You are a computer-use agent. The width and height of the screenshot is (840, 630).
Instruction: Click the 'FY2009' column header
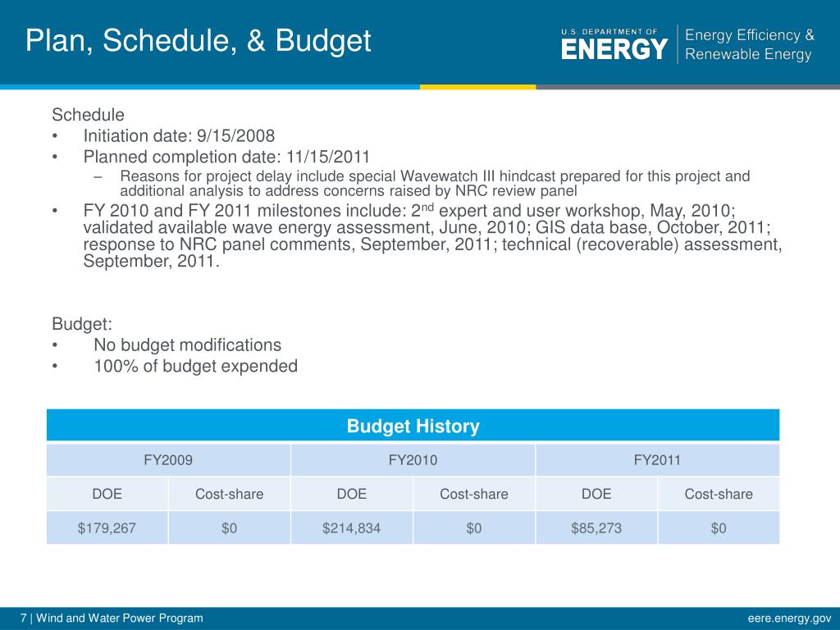pos(168,460)
